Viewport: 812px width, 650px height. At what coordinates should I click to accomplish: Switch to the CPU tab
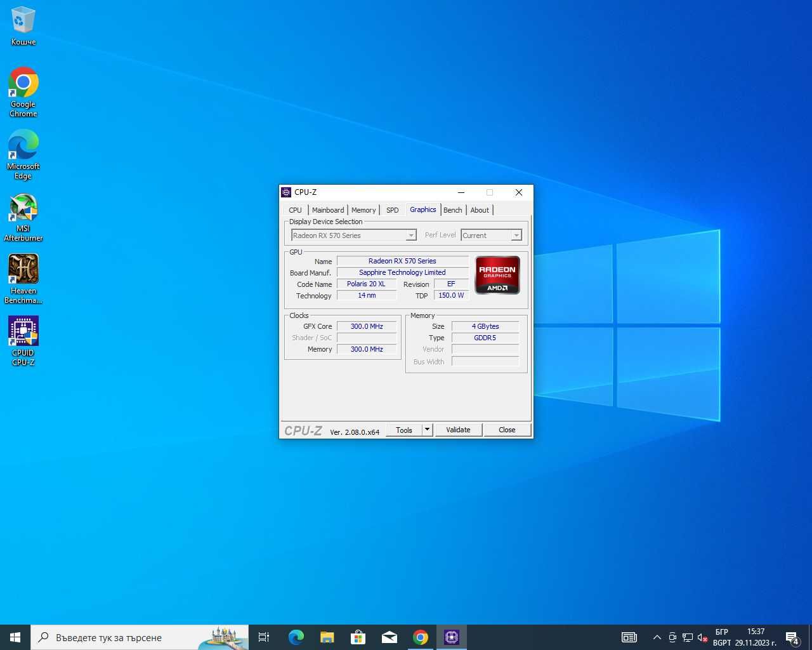296,210
